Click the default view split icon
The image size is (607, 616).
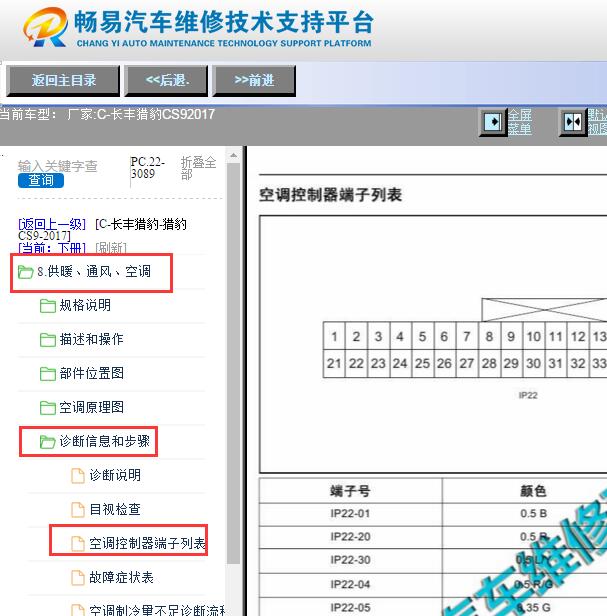click(x=573, y=122)
